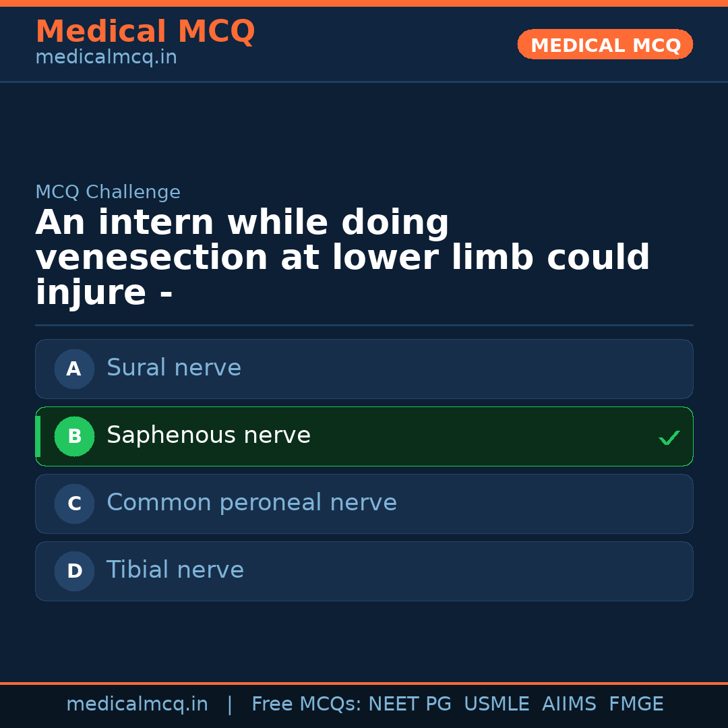Select the Tibial nerve answer text
The image size is (728, 728).
click(175, 570)
